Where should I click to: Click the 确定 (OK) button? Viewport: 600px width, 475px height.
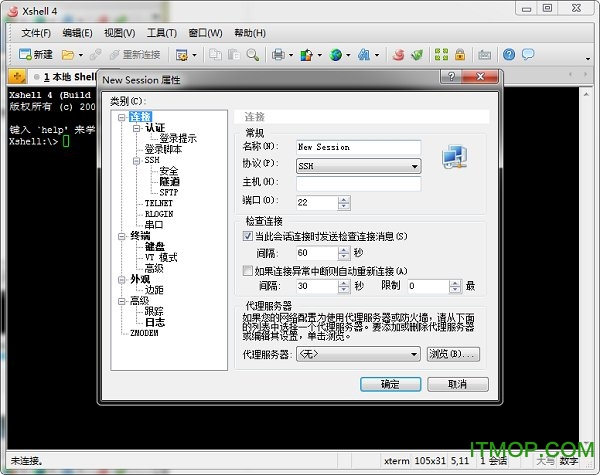(390, 384)
